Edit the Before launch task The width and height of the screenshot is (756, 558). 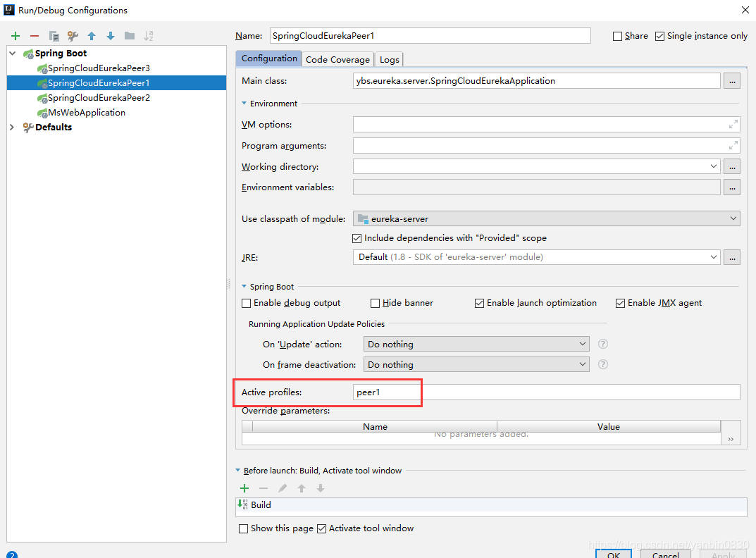283,488
